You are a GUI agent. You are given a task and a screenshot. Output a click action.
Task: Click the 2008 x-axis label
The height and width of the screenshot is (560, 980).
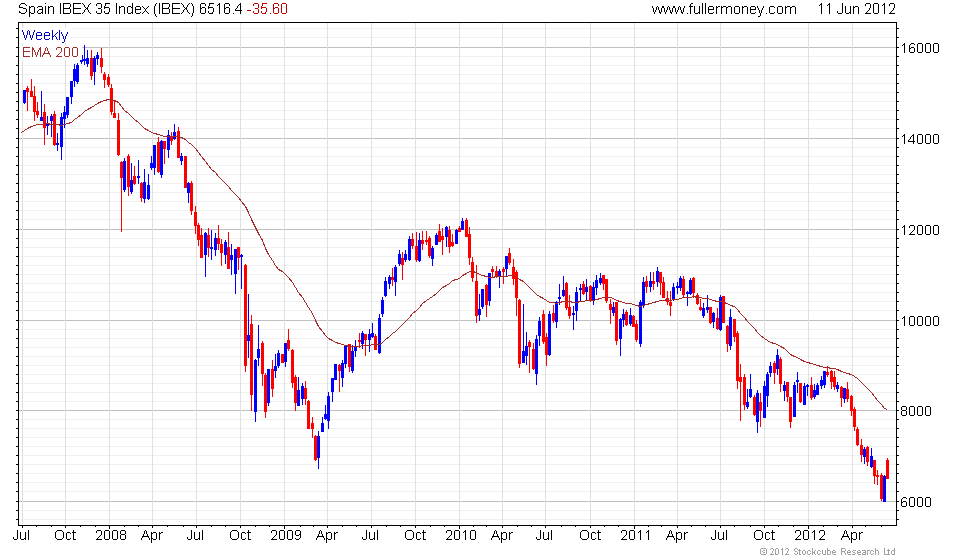pyautogui.click(x=111, y=536)
